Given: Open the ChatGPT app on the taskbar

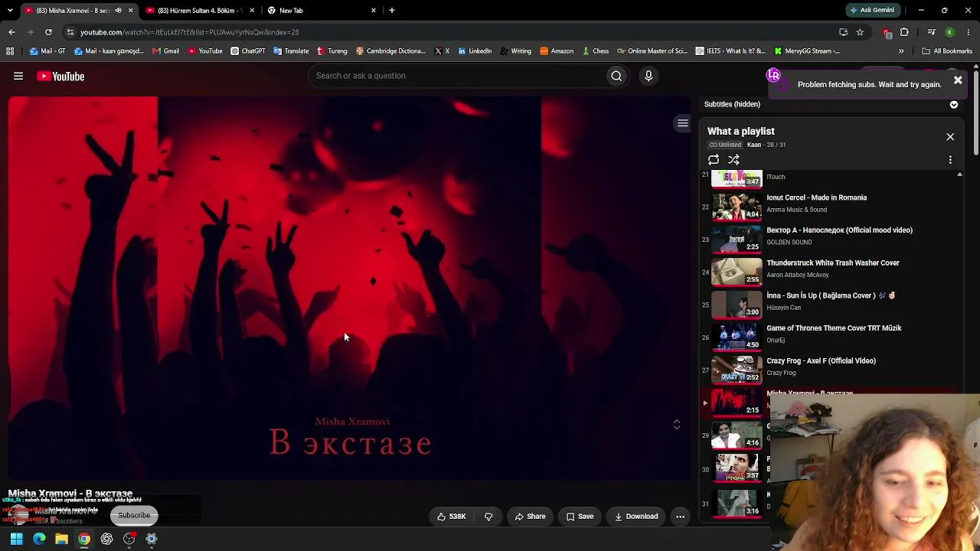Looking at the screenshot, I should click(x=106, y=539).
